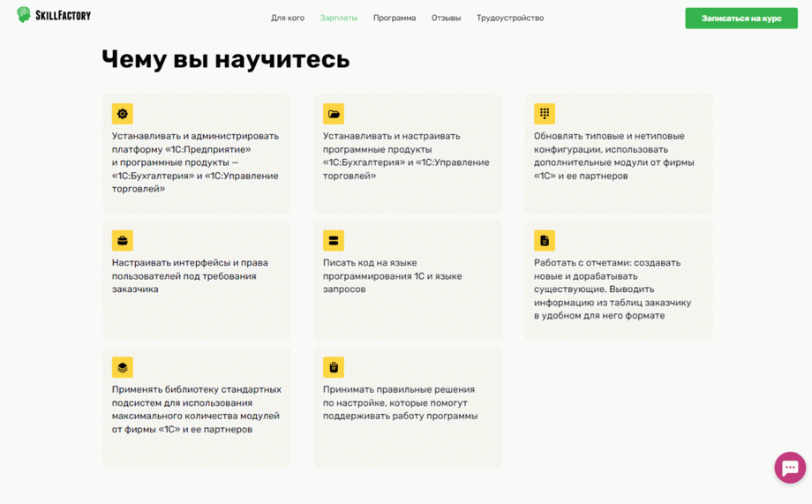
Task: Select the 'Зарплаты' navigation item
Action: tap(339, 18)
